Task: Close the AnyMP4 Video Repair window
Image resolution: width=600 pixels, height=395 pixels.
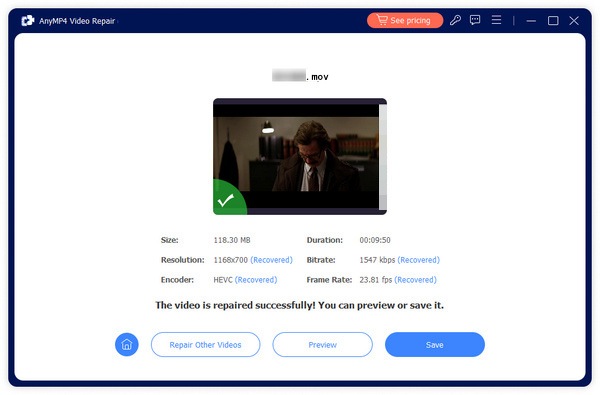Action: click(574, 21)
